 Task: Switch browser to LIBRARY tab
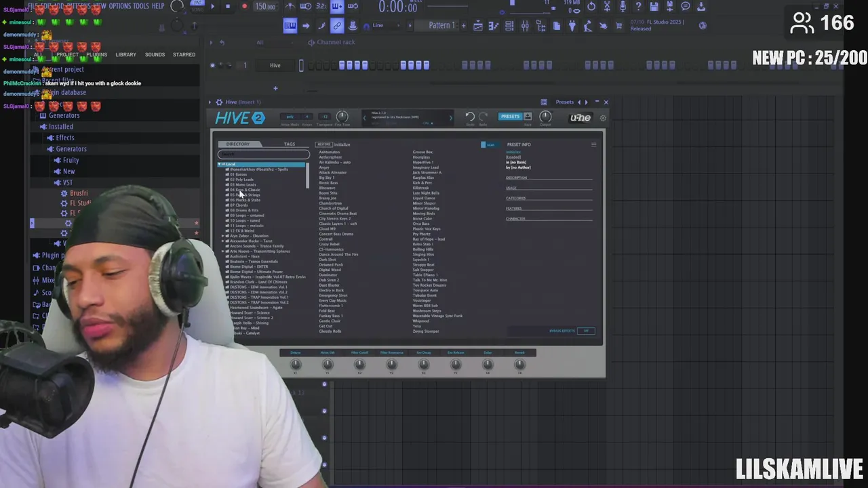coord(125,54)
